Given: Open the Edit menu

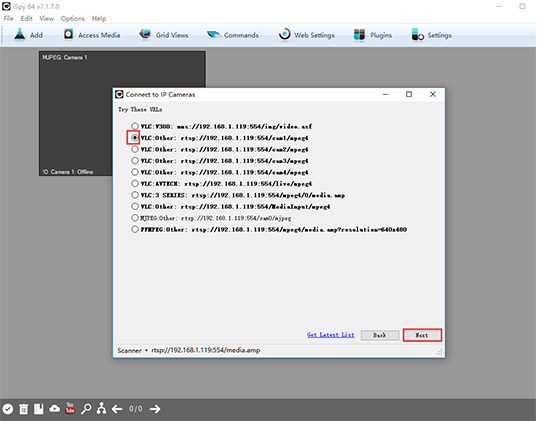Looking at the screenshot, I should 26,18.
